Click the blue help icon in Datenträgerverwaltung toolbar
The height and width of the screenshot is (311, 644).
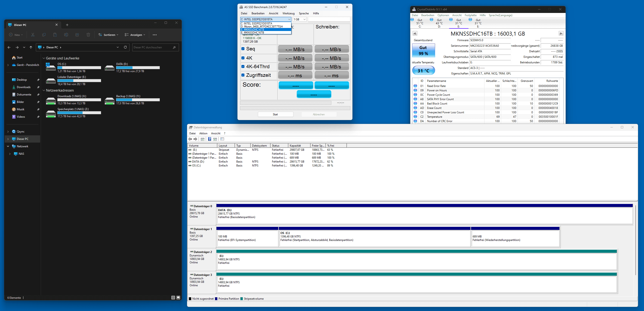210,139
